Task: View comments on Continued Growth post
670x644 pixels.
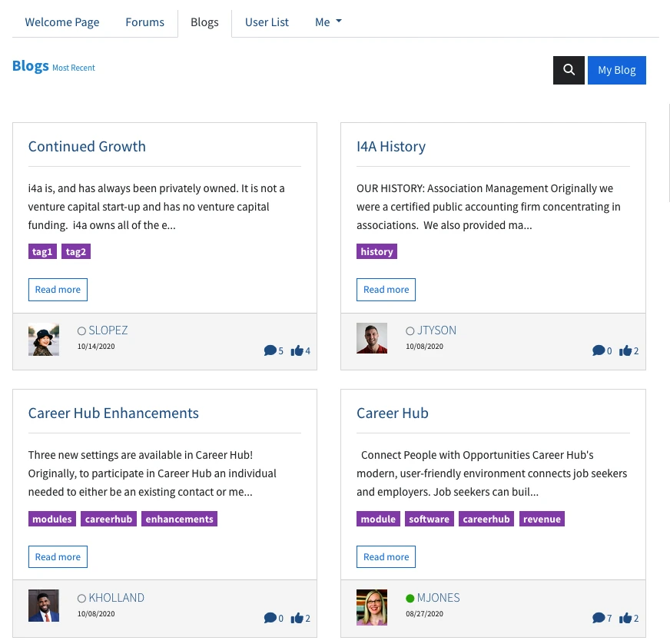Action: click(271, 350)
